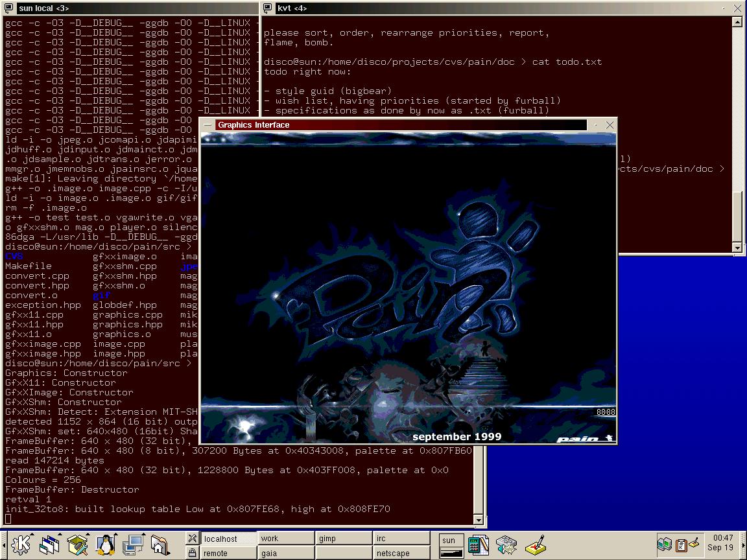Viewport: 747px width, 560px height.
Task: Click scroll-down arrow in kvt terminal
Action: [x=737, y=248]
